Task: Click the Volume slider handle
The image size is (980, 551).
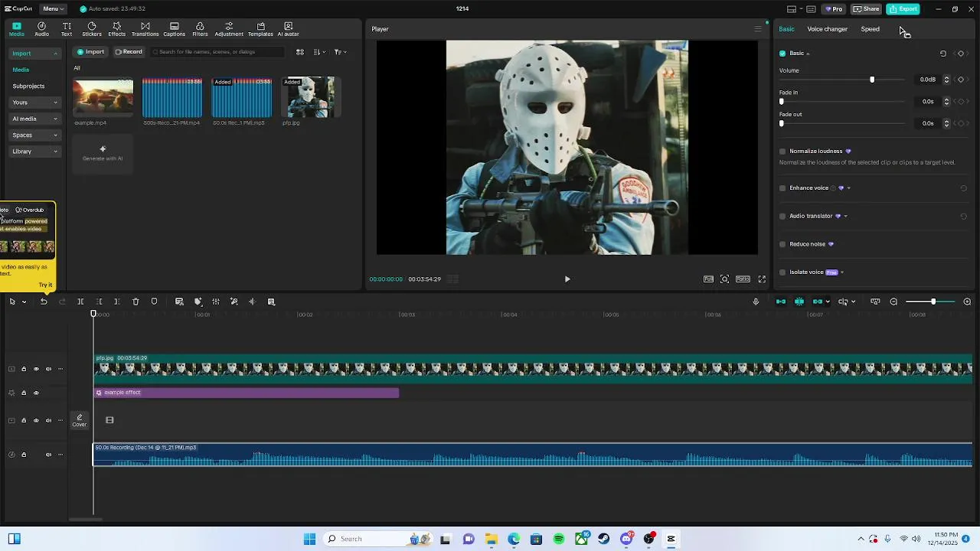Action: click(x=872, y=80)
